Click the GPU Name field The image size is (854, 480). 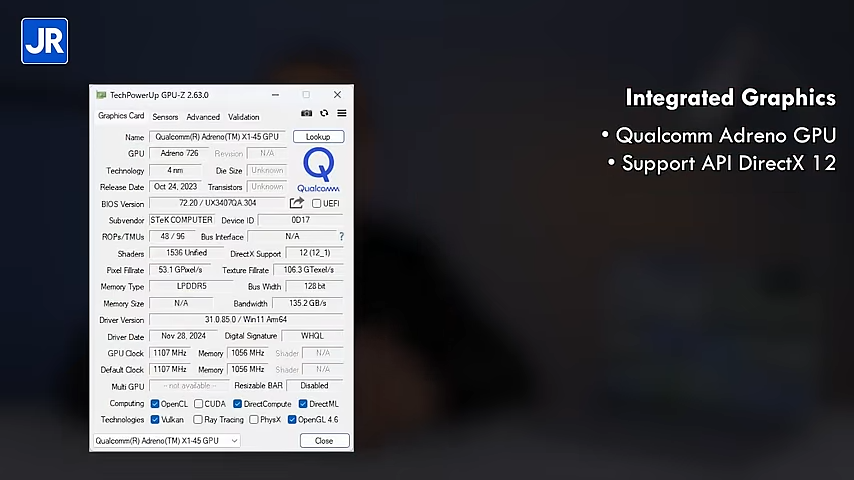(x=217, y=137)
